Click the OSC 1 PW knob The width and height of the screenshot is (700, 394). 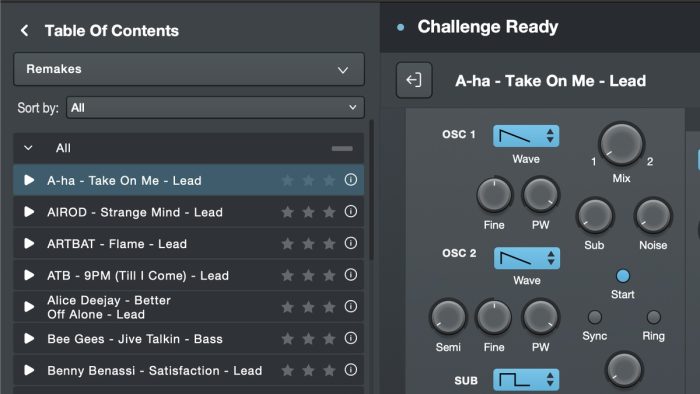point(541,195)
